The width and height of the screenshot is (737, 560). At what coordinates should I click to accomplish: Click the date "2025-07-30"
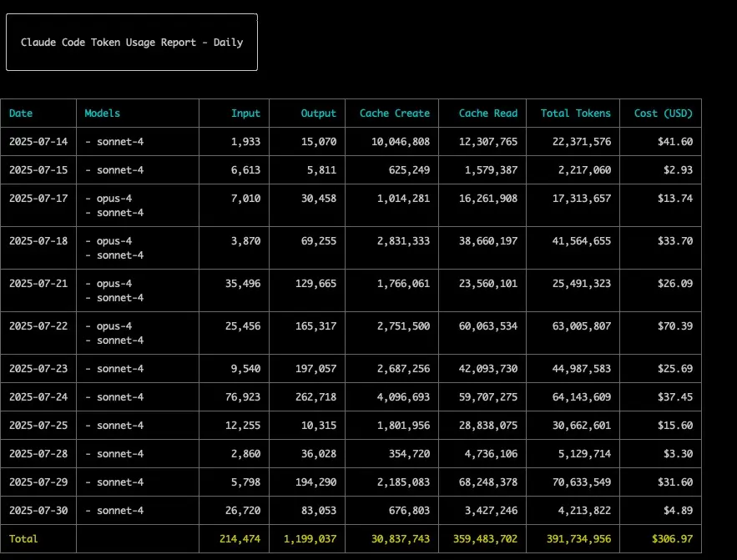coord(38,510)
